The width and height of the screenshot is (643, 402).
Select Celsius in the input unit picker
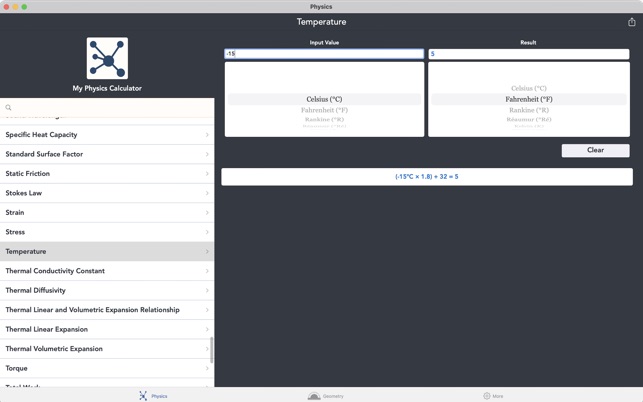[324, 99]
